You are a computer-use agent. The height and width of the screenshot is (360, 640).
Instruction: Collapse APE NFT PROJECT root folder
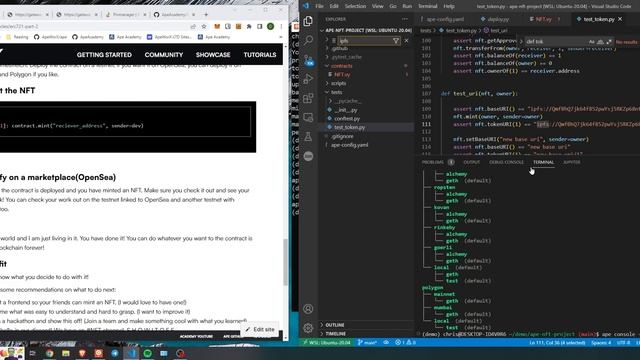(367, 30)
